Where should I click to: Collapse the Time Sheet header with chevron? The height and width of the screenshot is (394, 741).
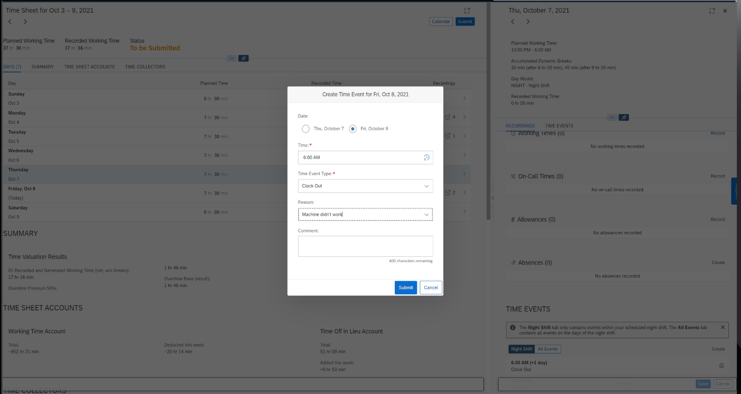tap(232, 59)
